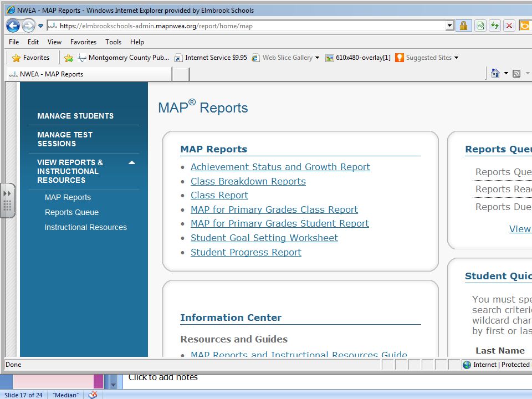532x399 pixels.
Task: Click the slide pane scroll down arrow
Action: [113, 385]
